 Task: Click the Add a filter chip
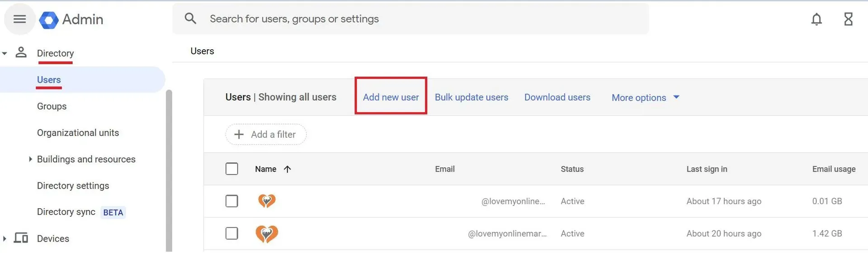tap(266, 134)
